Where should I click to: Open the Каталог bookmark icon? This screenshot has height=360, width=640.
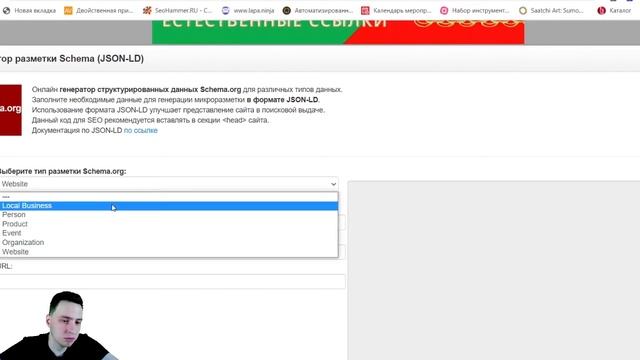[x=602, y=11]
